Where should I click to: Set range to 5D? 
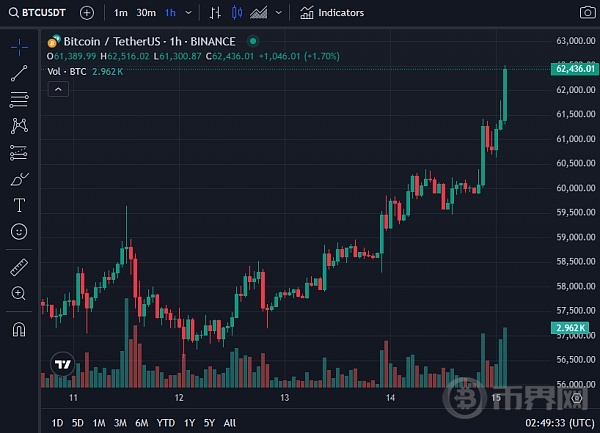pos(78,423)
